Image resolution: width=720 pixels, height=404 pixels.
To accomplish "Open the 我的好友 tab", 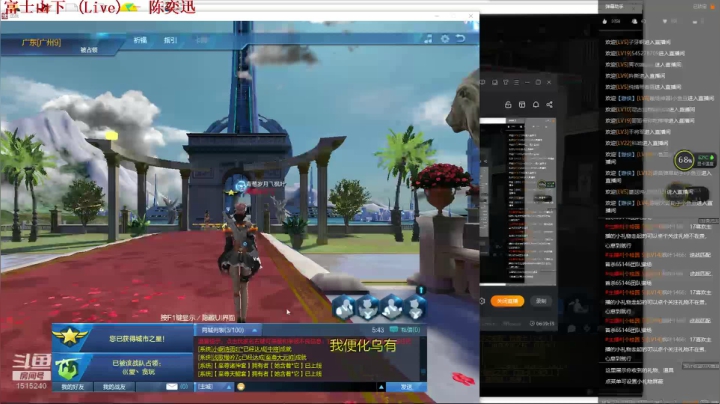I will (x=73, y=387).
